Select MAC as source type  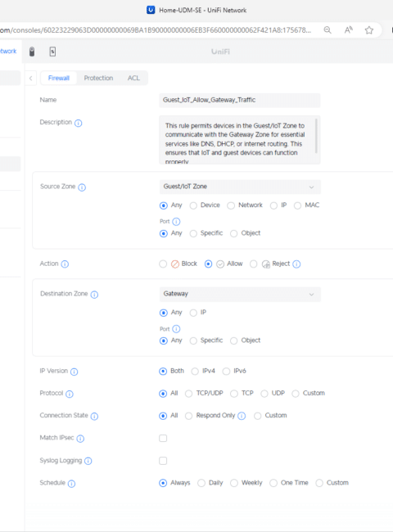[x=297, y=205]
